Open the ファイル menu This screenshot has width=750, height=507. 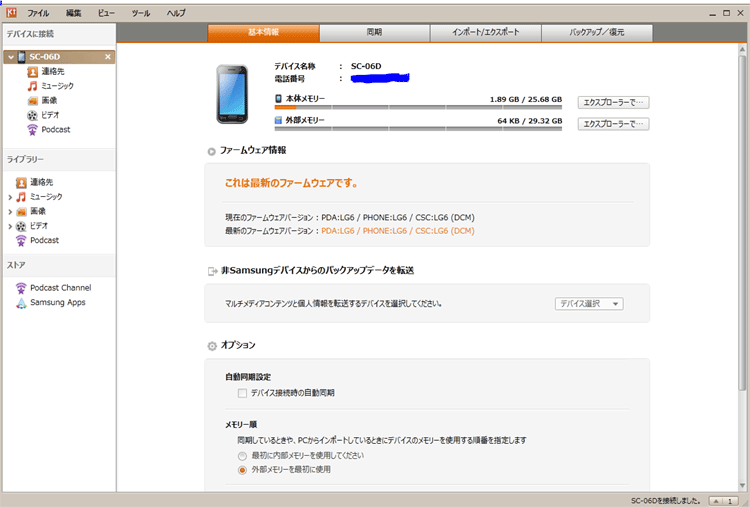pos(38,13)
